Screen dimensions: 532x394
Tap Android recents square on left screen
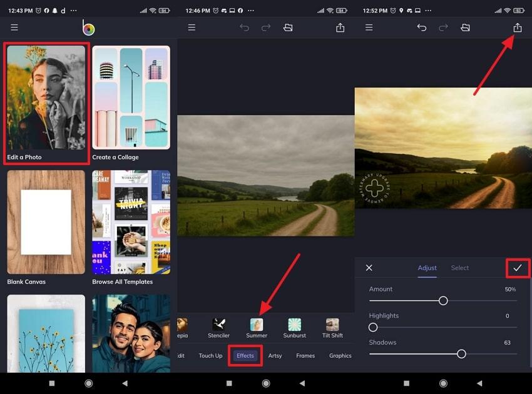point(52,383)
